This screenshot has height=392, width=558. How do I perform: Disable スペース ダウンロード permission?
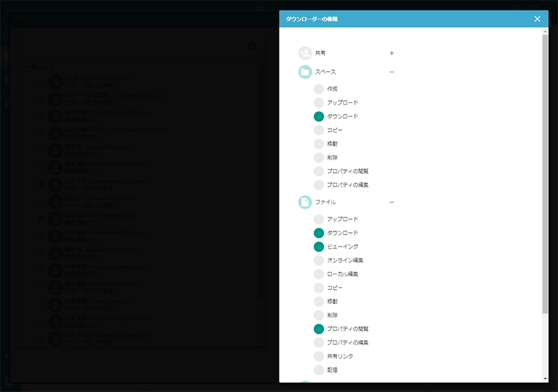tap(319, 116)
